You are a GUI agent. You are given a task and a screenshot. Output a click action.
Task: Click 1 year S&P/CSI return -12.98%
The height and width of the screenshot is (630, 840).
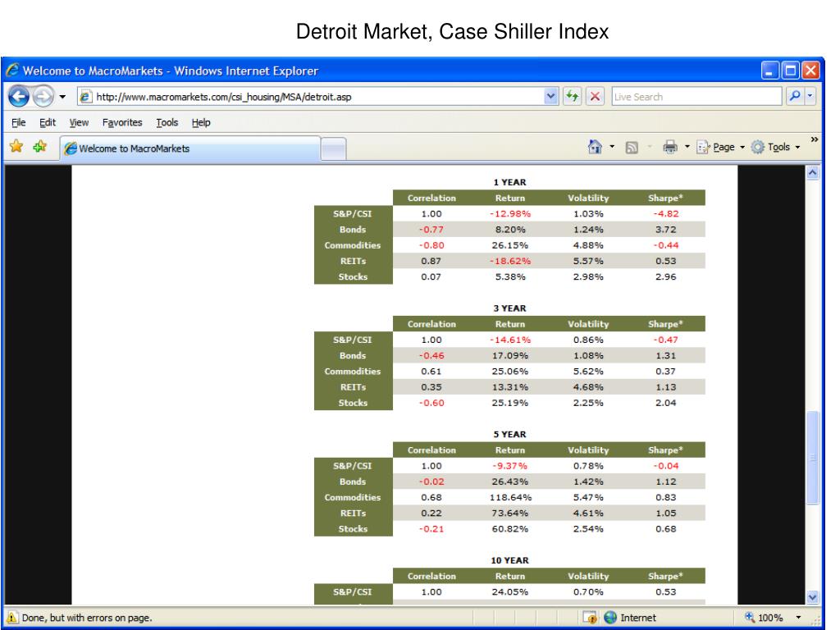click(510, 214)
